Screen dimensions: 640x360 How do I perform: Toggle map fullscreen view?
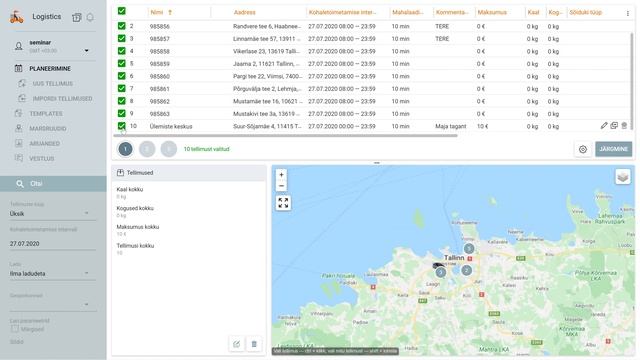(x=283, y=203)
